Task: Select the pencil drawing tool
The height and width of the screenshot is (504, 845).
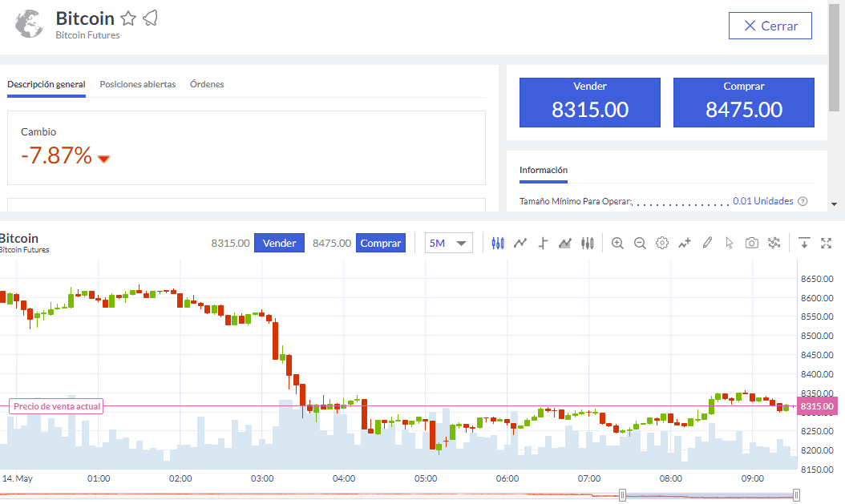Action: [707, 243]
